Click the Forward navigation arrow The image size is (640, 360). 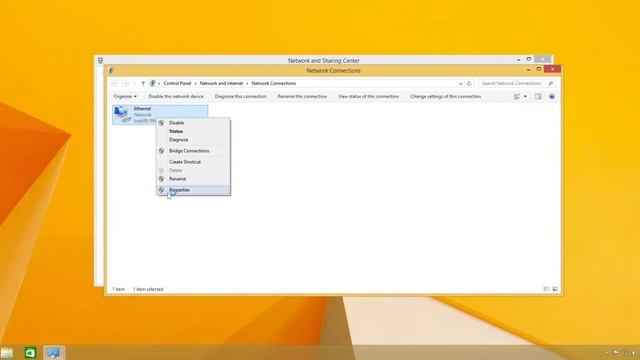tap(125, 83)
